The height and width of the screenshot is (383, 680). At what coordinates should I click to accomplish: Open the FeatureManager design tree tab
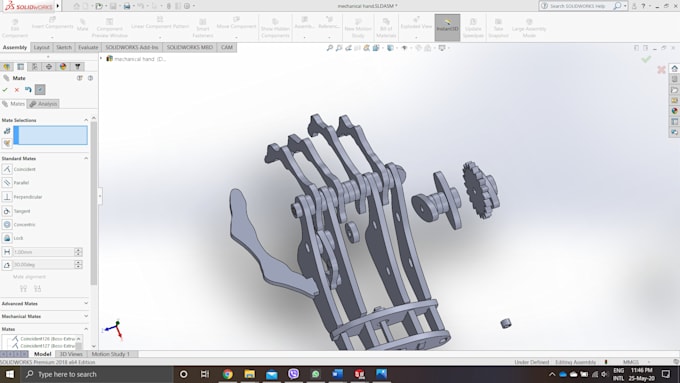(7, 66)
